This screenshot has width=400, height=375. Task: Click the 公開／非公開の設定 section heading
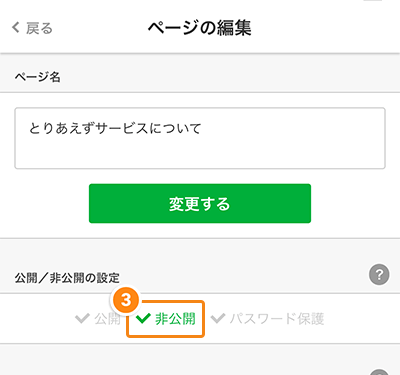[x=67, y=278]
